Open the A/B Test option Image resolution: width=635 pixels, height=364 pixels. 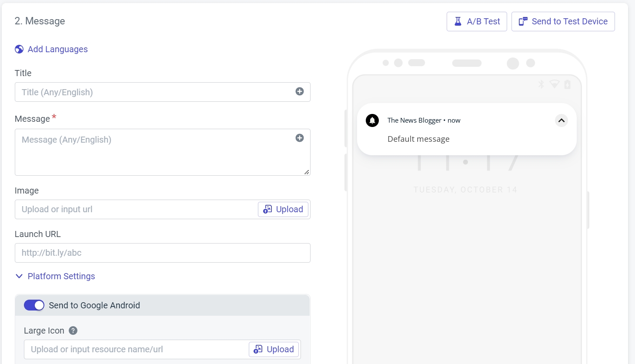(477, 21)
